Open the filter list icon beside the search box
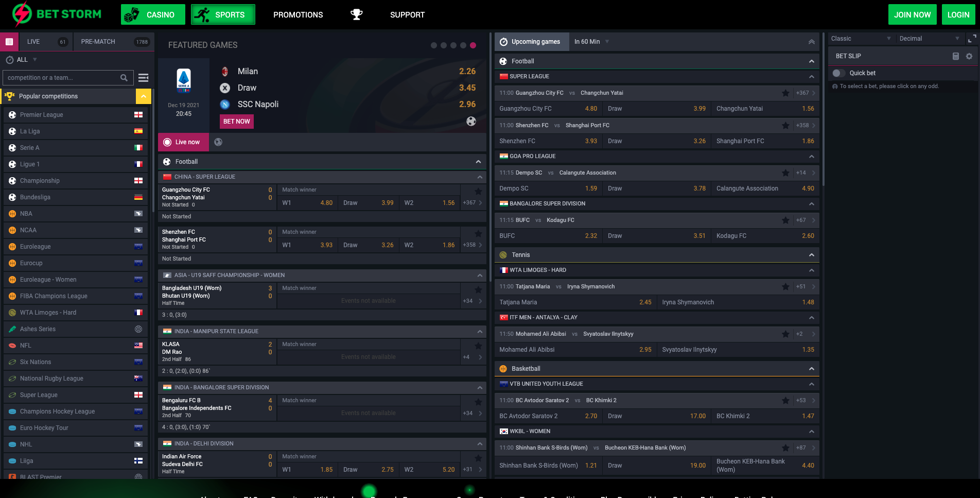The height and width of the screenshot is (498, 980). tap(143, 77)
